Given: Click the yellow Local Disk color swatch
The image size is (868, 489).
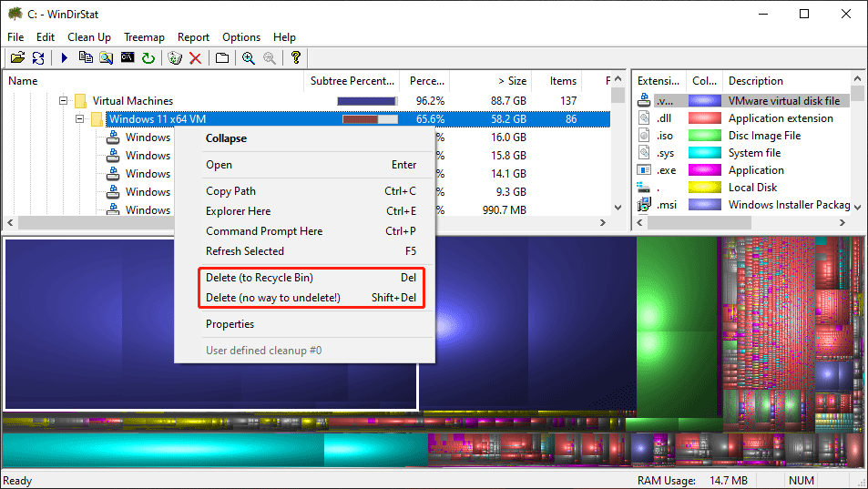Looking at the screenshot, I should click(705, 188).
